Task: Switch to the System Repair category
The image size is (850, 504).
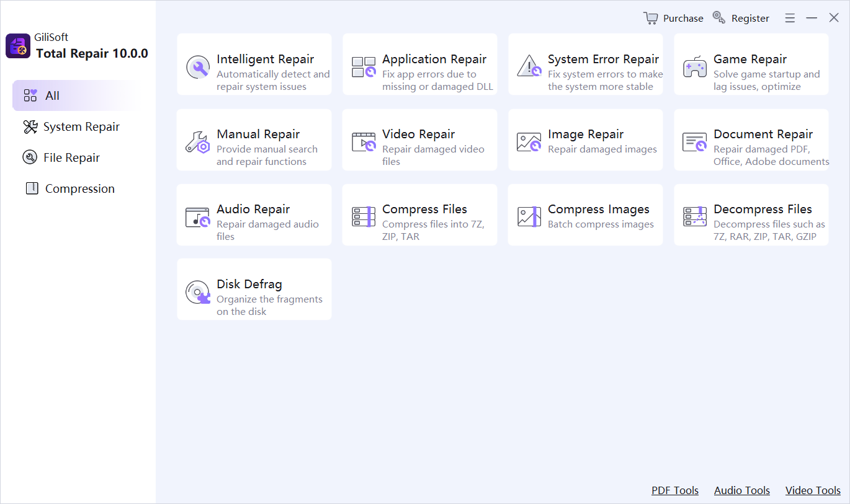Action: coord(76,126)
